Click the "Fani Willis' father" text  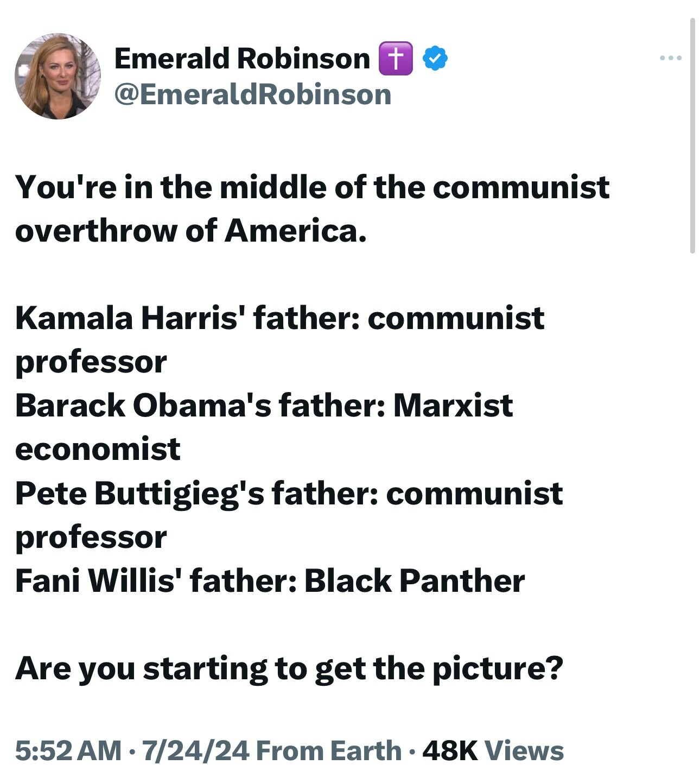155,580
